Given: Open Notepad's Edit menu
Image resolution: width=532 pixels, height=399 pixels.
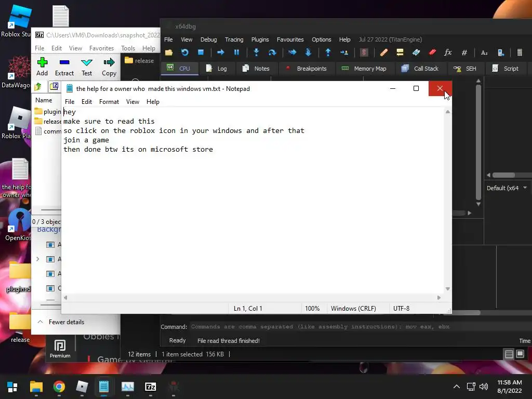Looking at the screenshot, I should tap(87, 102).
